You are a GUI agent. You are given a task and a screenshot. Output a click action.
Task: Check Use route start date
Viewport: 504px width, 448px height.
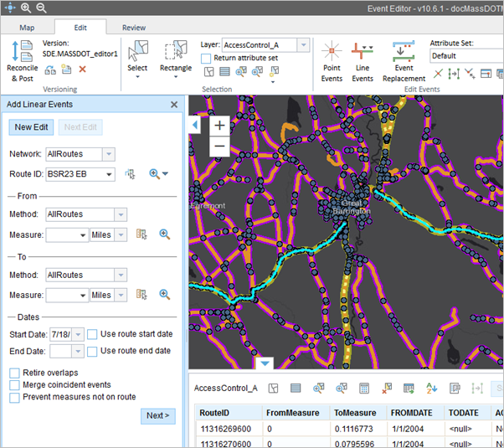93,334
